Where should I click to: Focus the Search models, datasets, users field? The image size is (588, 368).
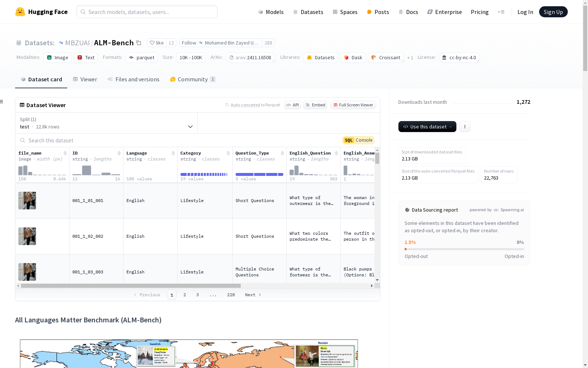click(147, 12)
